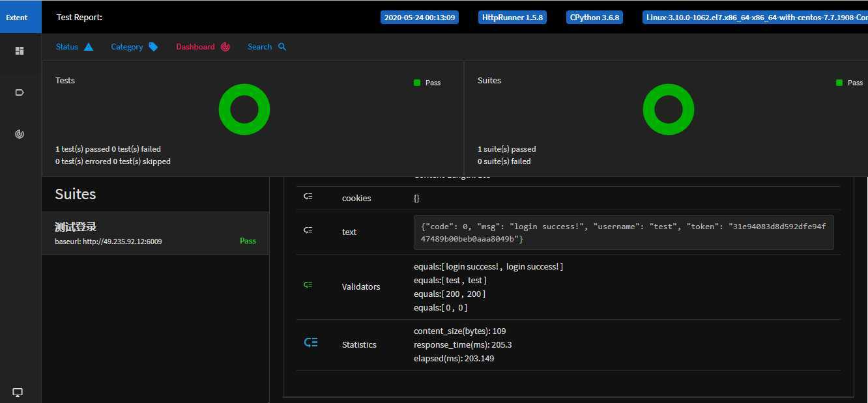This screenshot has height=403, width=868.
Task: Click the baseurl text under 测试登录
Action: click(x=108, y=242)
